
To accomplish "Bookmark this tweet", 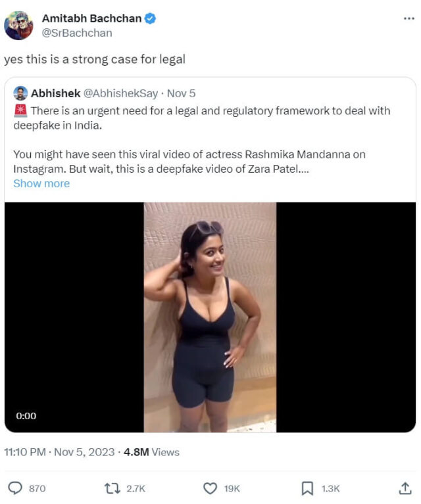I will (x=307, y=488).
